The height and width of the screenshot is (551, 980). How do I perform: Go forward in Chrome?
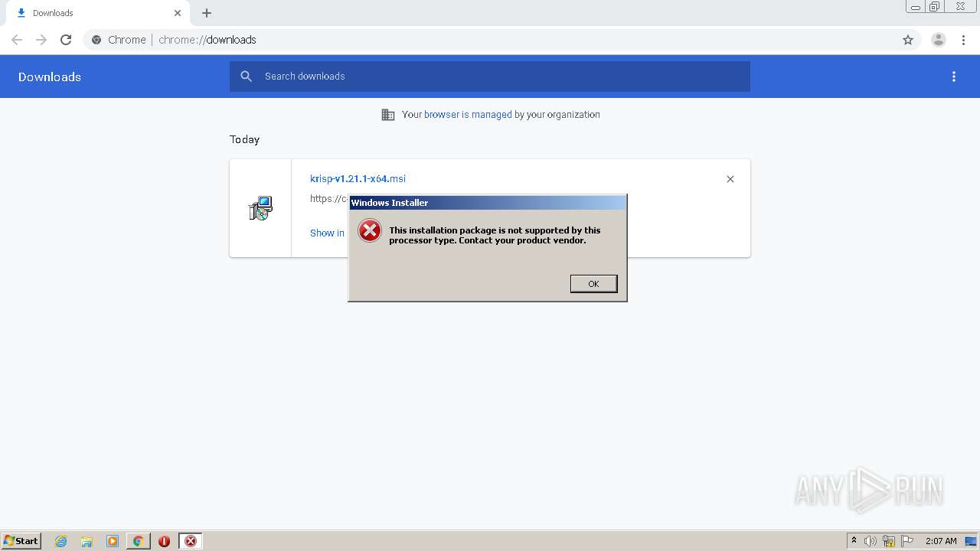41,40
